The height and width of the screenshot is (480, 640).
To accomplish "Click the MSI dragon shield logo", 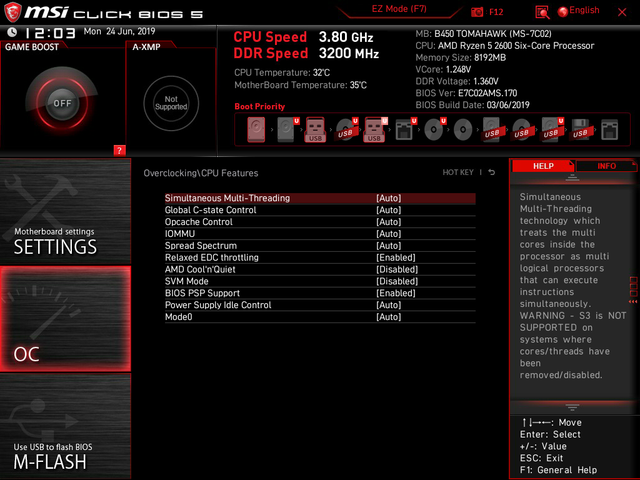I will [x=13, y=12].
